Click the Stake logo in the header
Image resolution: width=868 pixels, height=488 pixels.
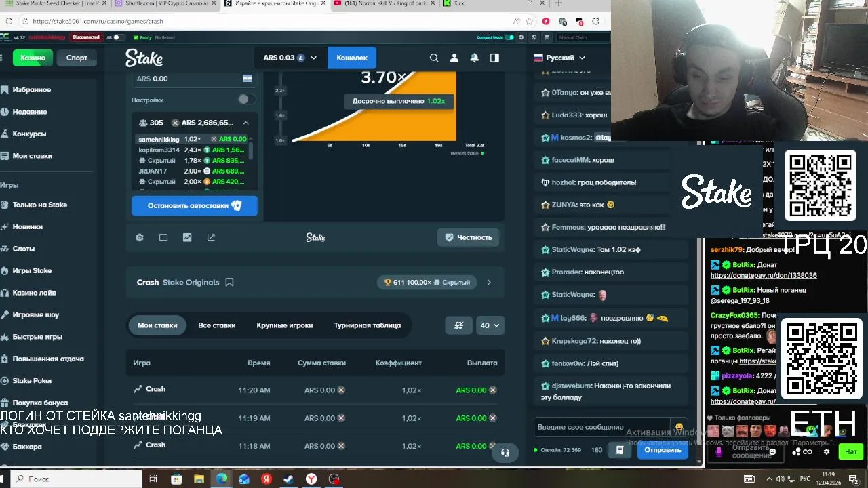tap(144, 58)
